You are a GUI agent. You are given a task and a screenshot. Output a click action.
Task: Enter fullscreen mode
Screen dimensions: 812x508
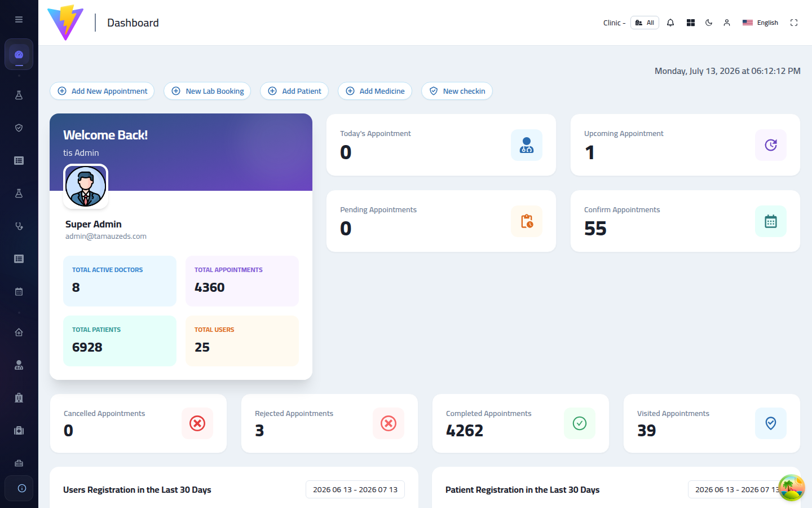click(x=794, y=23)
